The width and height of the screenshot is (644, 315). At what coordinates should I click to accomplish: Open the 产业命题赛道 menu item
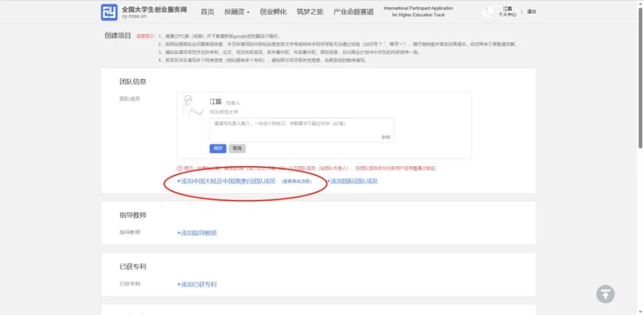point(354,12)
